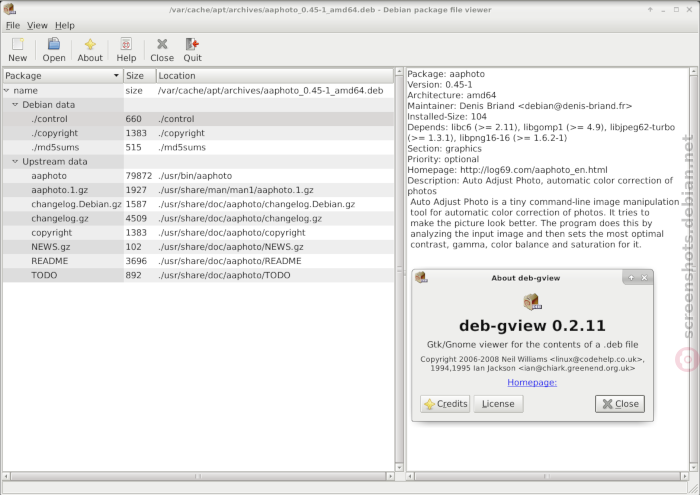Select the ./control file row
This screenshot has width=700, height=495.
pos(198,119)
